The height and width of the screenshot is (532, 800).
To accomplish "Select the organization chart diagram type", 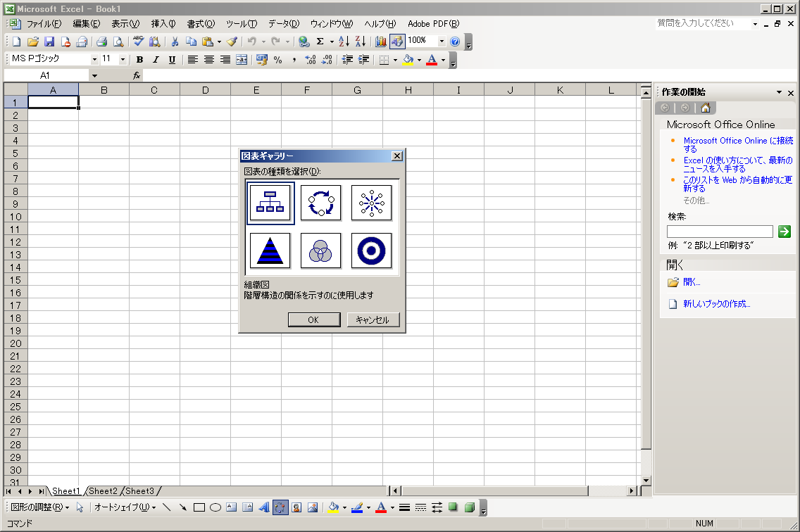I will (x=270, y=203).
